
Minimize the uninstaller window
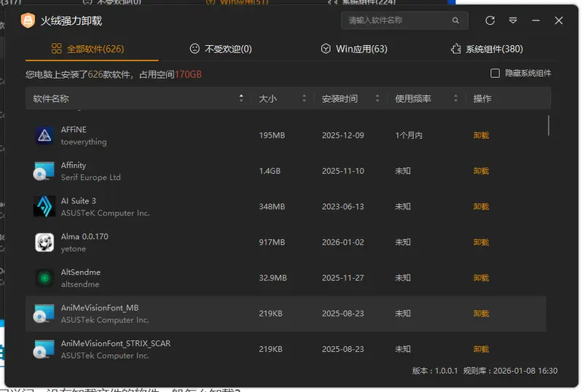coord(536,20)
